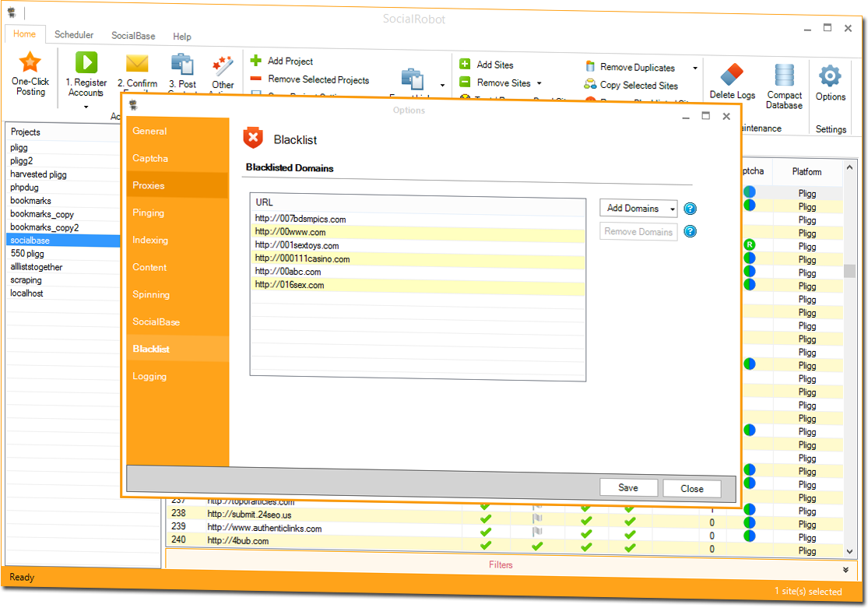868x608 pixels.
Task: Click the green R captcha icon
Action: [x=750, y=244]
